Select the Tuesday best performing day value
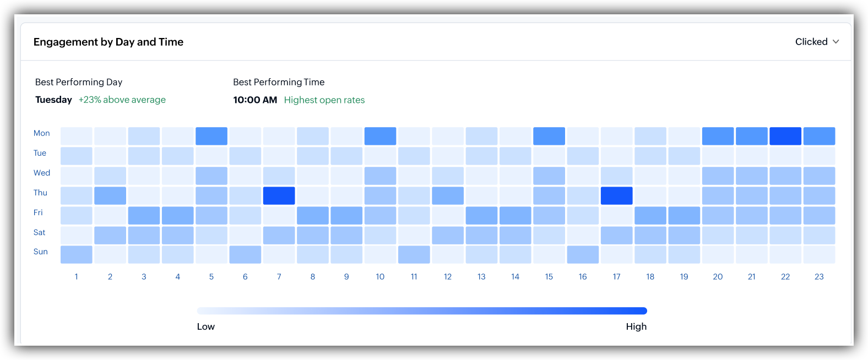The width and height of the screenshot is (868, 360). pyautogui.click(x=53, y=100)
